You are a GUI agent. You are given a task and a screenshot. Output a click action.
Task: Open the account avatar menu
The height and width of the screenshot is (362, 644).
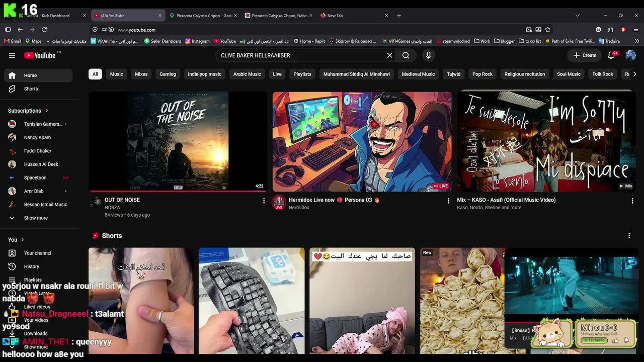coord(630,55)
